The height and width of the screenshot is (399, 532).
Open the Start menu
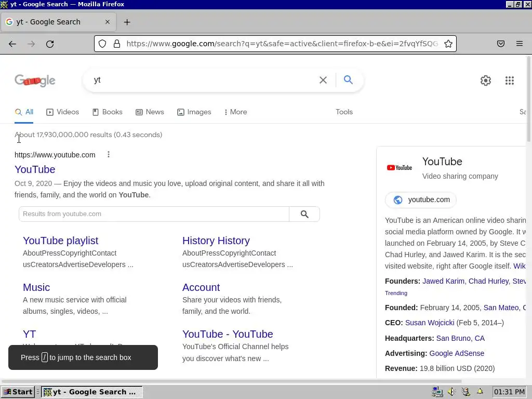click(x=18, y=392)
